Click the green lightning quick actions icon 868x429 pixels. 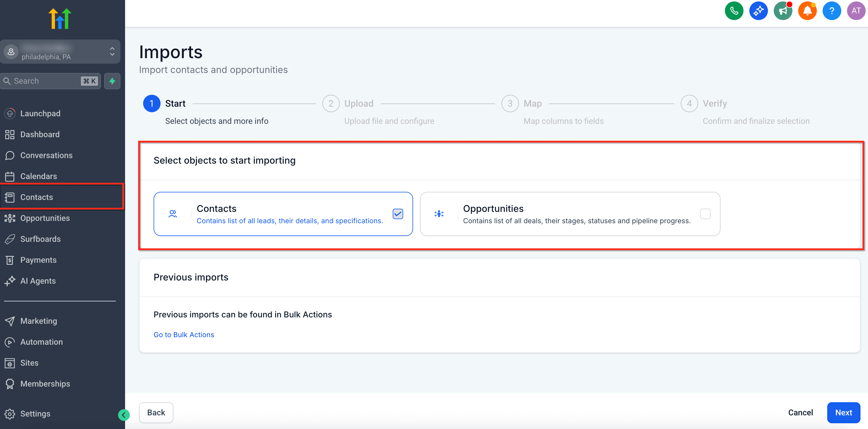(112, 81)
